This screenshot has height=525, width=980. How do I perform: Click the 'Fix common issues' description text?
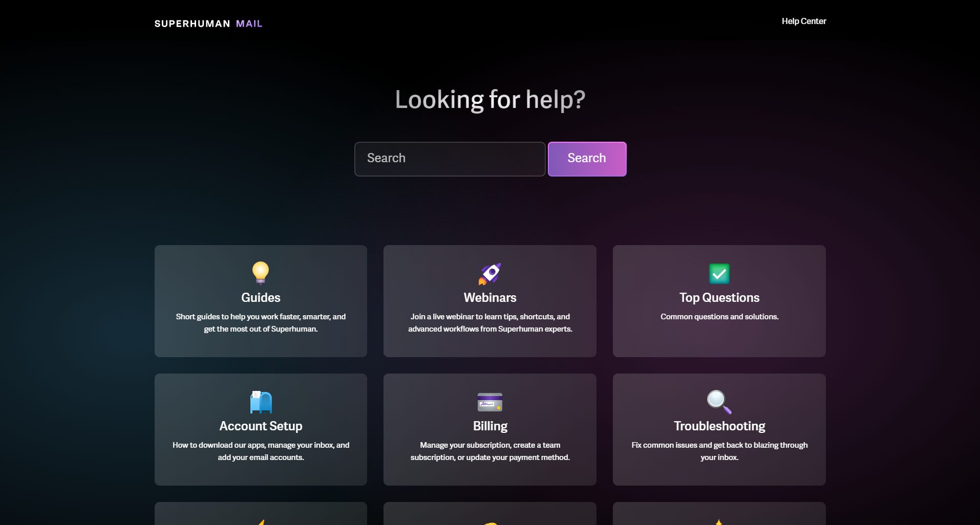[x=719, y=451]
